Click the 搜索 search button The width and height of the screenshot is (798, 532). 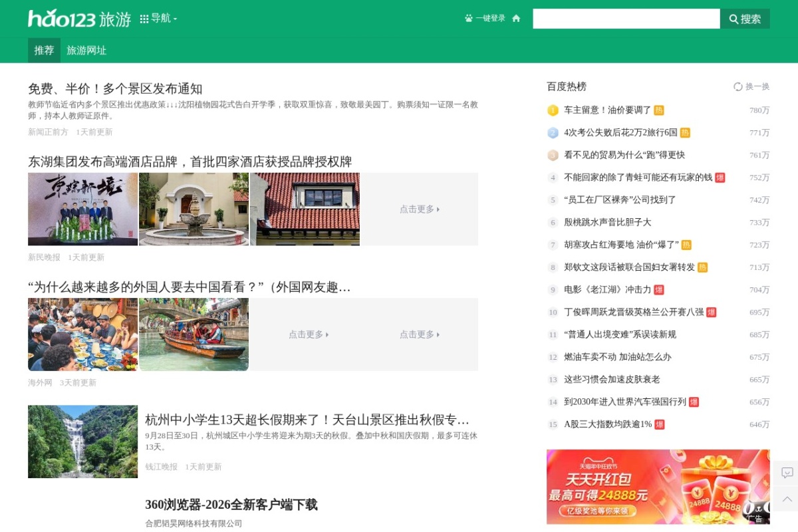point(745,19)
